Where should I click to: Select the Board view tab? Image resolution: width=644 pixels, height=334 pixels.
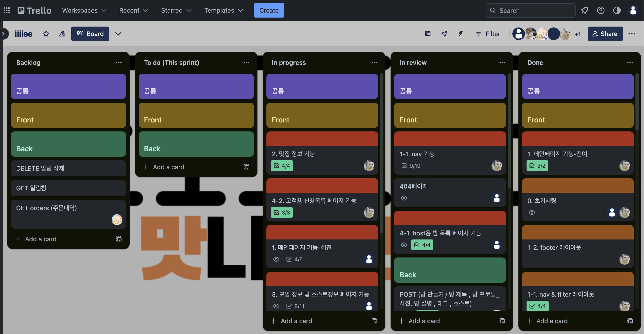pyautogui.click(x=90, y=34)
